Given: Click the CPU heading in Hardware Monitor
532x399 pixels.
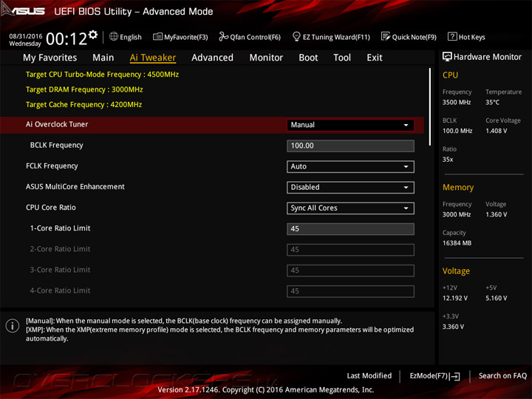Looking at the screenshot, I should tap(450, 75).
